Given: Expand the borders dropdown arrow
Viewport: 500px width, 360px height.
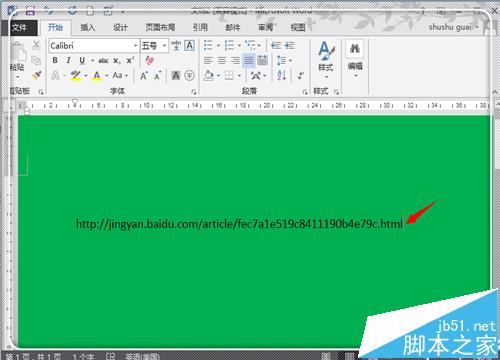Looking at the screenshot, I should coord(239,76).
